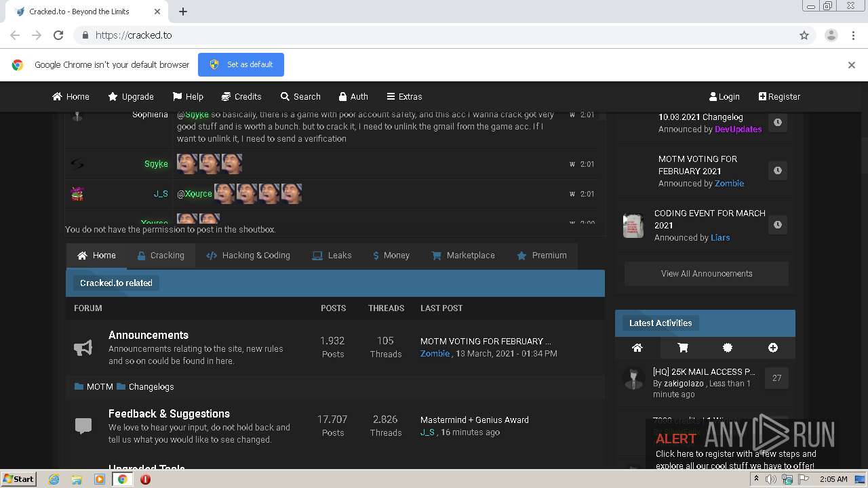
Task: Switch to the Leaks forum tab
Action: 332,256
